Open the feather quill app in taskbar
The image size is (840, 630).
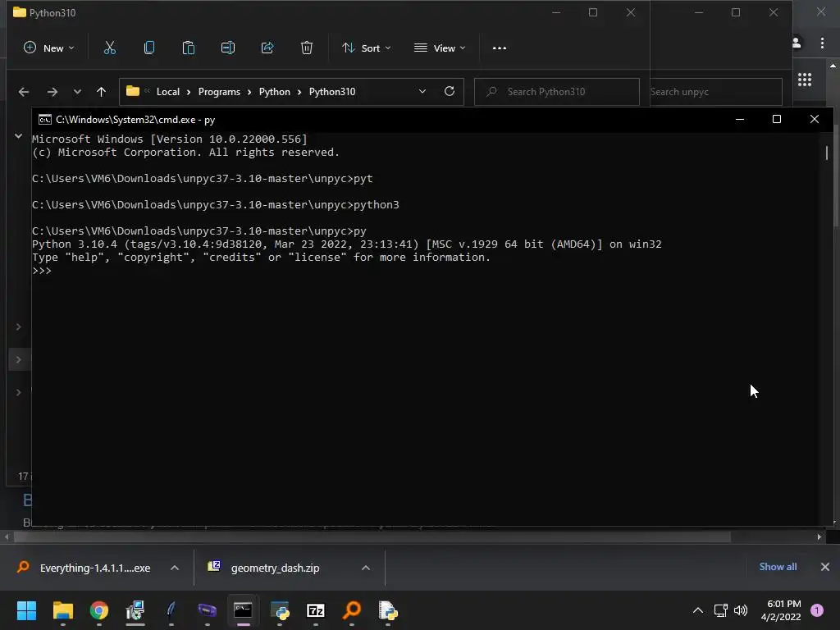171,610
